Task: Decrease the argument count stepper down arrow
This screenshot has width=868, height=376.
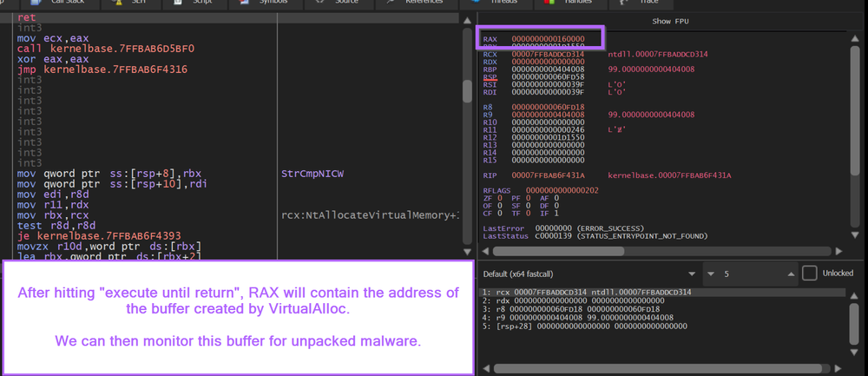Action: tap(711, 274)
